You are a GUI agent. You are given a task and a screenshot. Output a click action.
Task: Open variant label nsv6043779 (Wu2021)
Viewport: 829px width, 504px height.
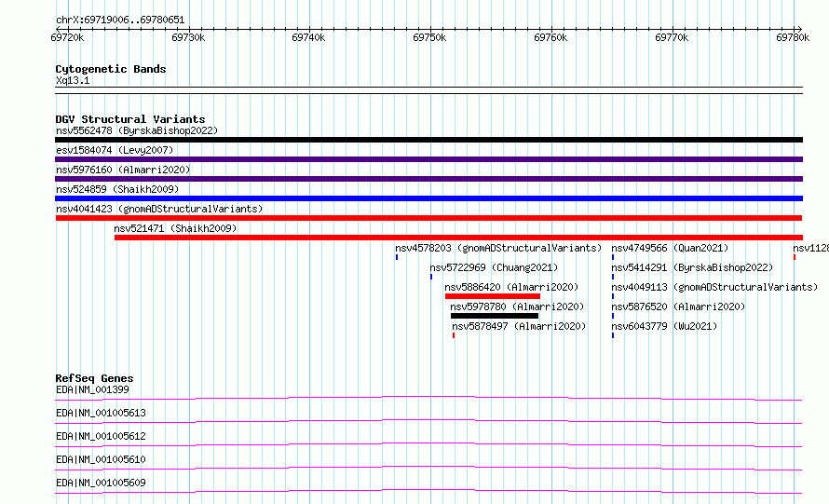664,326
